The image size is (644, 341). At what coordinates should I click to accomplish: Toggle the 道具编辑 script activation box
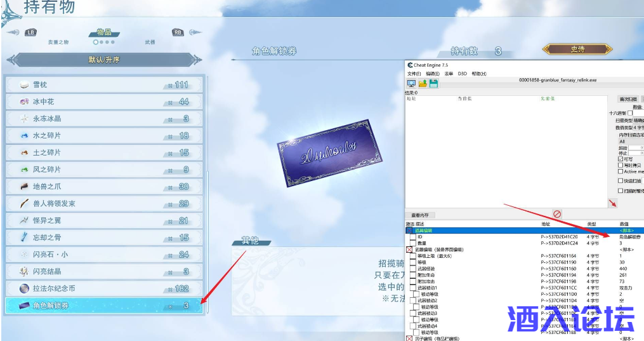(x=409, y=231)
